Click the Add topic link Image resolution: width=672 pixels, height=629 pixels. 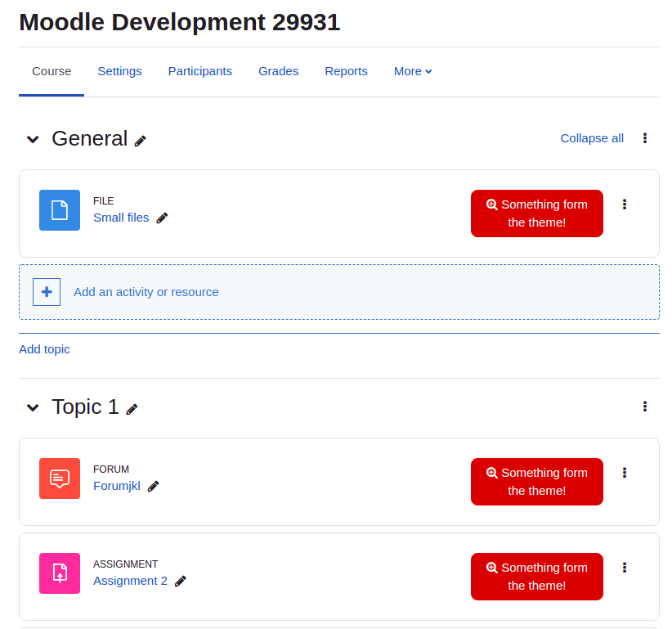point(44,349)
